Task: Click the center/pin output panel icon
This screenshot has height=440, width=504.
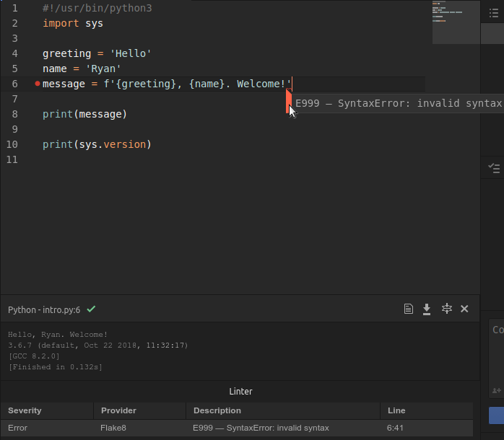Action: click(446, 309)
